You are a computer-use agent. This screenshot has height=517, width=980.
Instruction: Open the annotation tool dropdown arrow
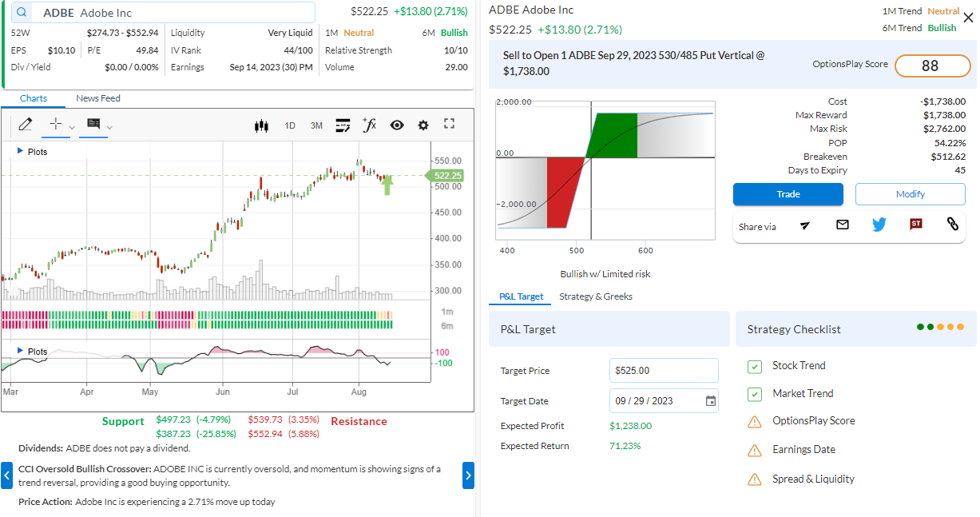coord(109,127)
